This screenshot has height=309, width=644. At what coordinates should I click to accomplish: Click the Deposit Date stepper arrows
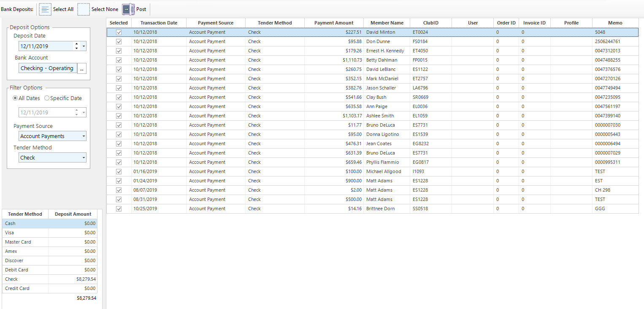tap(76, 46)
